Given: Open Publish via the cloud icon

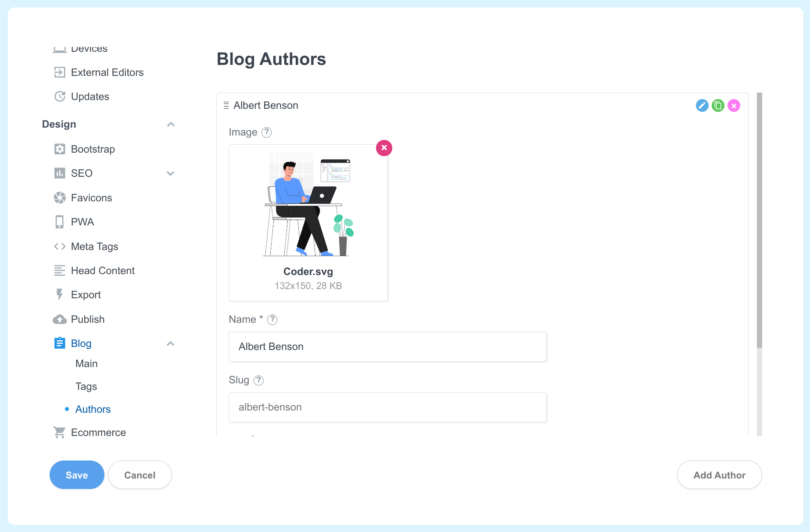Looking at the screenshot, I should point(60,319).
